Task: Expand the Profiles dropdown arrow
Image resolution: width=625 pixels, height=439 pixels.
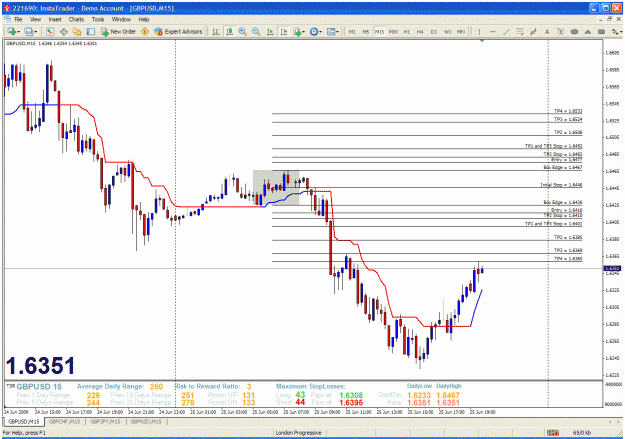Action: coord(35,32)
